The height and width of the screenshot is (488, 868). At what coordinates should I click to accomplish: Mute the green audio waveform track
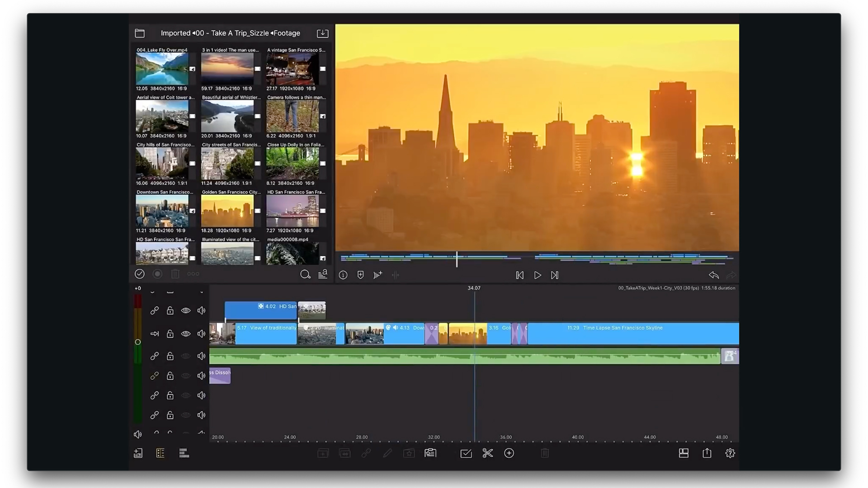(202, 356)
